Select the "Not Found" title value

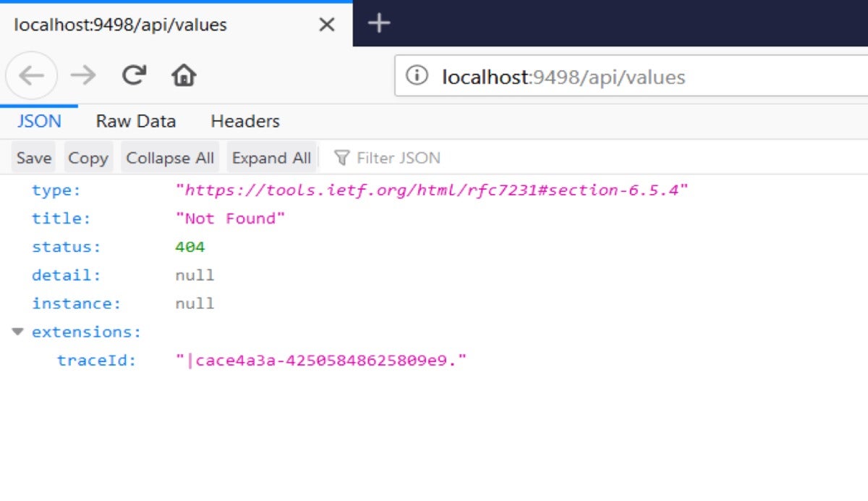tap(231, 219)
